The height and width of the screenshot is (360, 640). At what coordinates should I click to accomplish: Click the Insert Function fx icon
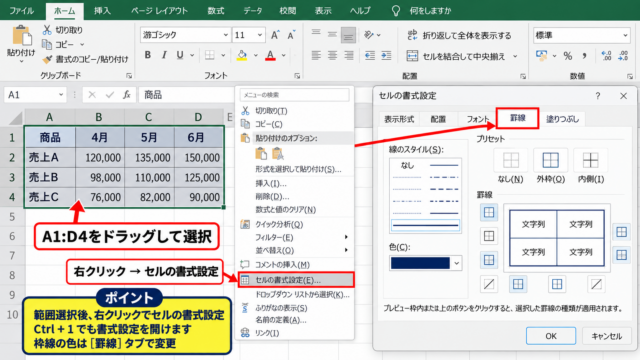[x=127, y=95]
